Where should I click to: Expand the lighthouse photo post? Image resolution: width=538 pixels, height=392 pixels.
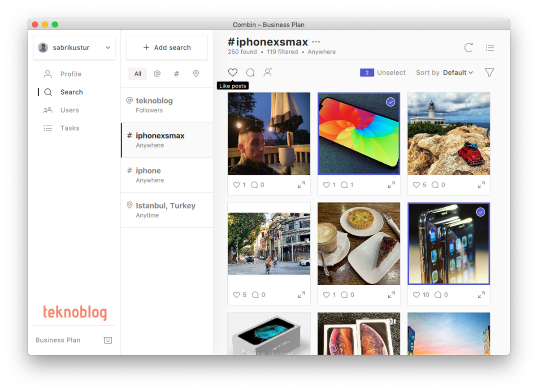click(481, 185)
